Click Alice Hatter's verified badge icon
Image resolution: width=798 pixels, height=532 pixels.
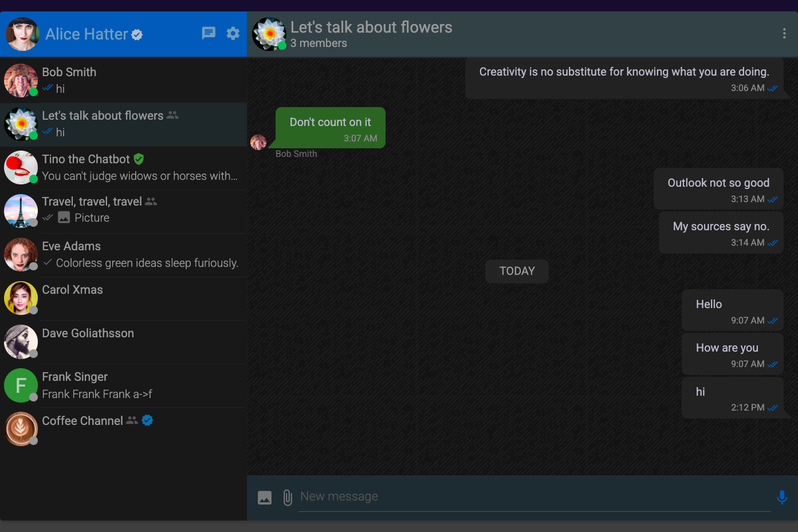(137, 35)
